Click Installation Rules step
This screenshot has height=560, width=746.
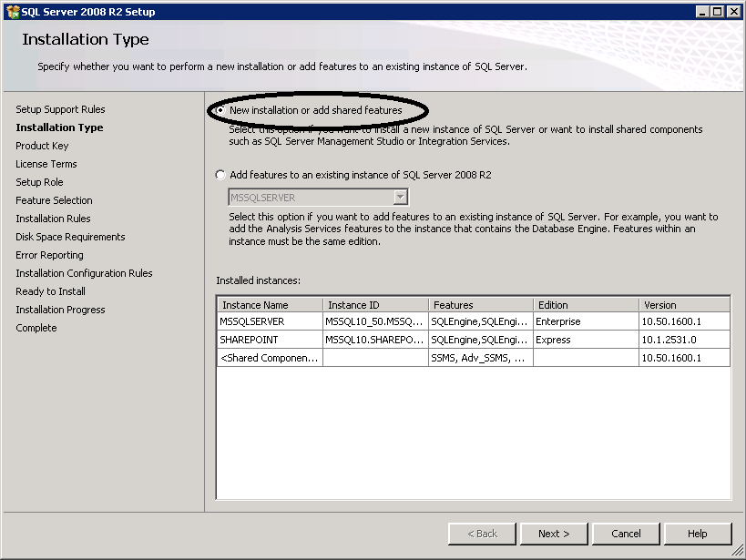click(53, 219)
